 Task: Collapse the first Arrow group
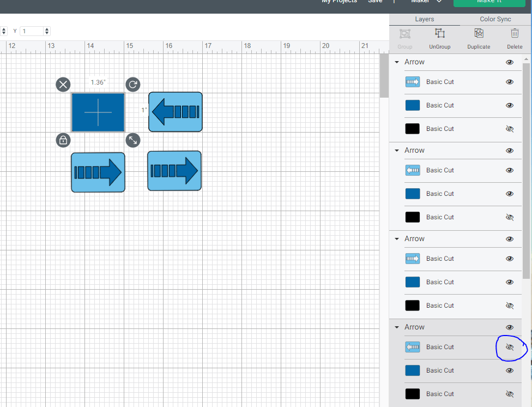[x=397, y=62]
